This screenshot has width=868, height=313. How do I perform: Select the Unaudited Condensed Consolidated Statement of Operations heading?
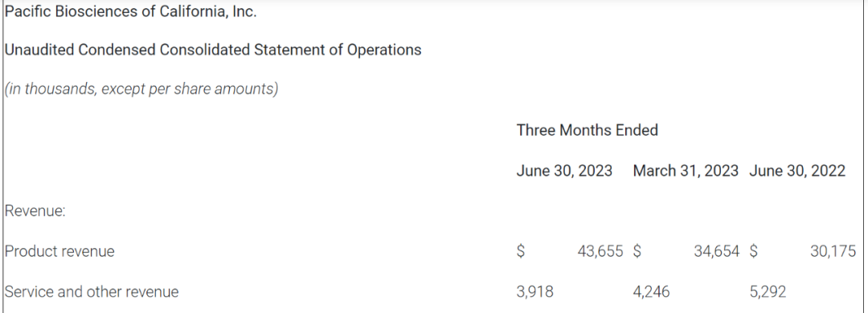coord(213,50)
